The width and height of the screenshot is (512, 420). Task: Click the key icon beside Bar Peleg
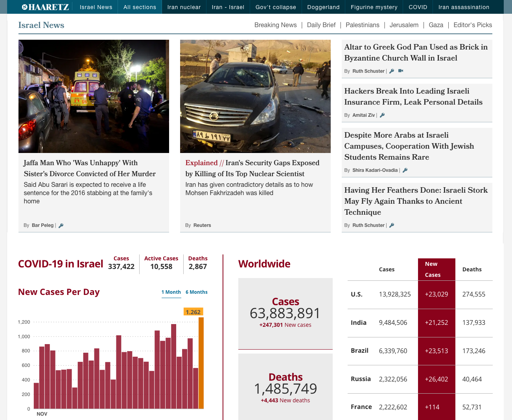[61, 225]
